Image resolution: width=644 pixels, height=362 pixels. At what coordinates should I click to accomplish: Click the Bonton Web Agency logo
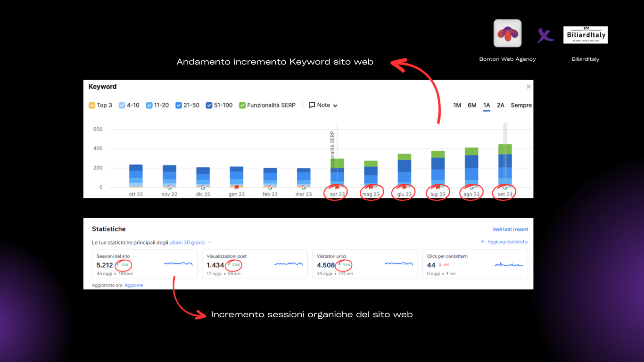coord(507,33)
